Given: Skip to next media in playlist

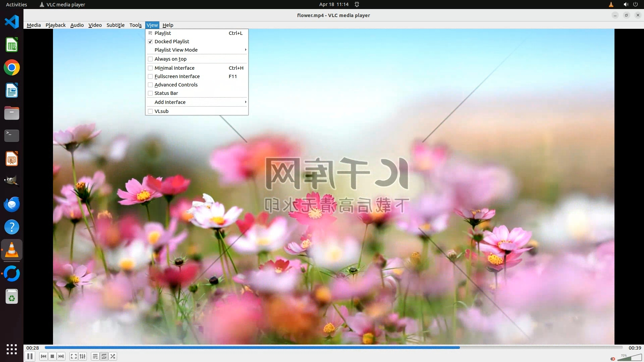Looking at the screenshot, I should click(x=61, y=356).
